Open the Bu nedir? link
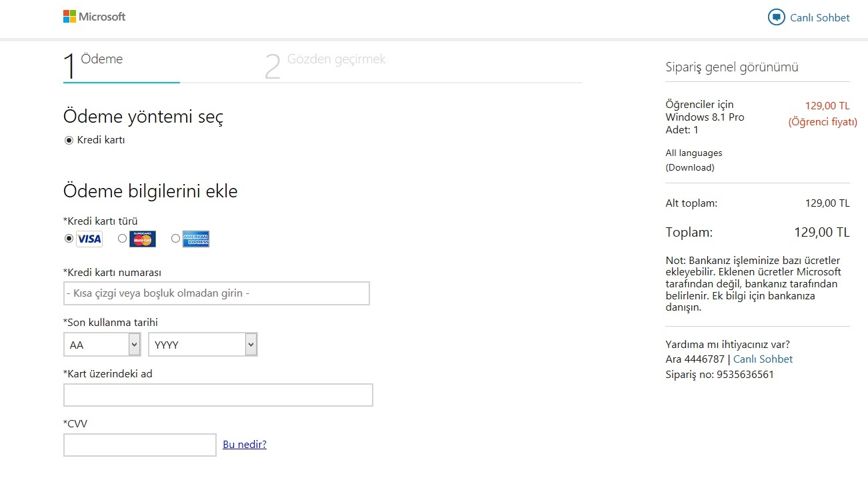This screenshot has width=868, height=486. (x=245, y=445)
